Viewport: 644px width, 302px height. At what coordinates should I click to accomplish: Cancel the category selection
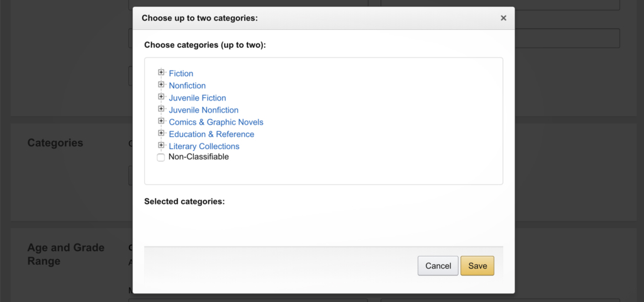tap(438, 266)
